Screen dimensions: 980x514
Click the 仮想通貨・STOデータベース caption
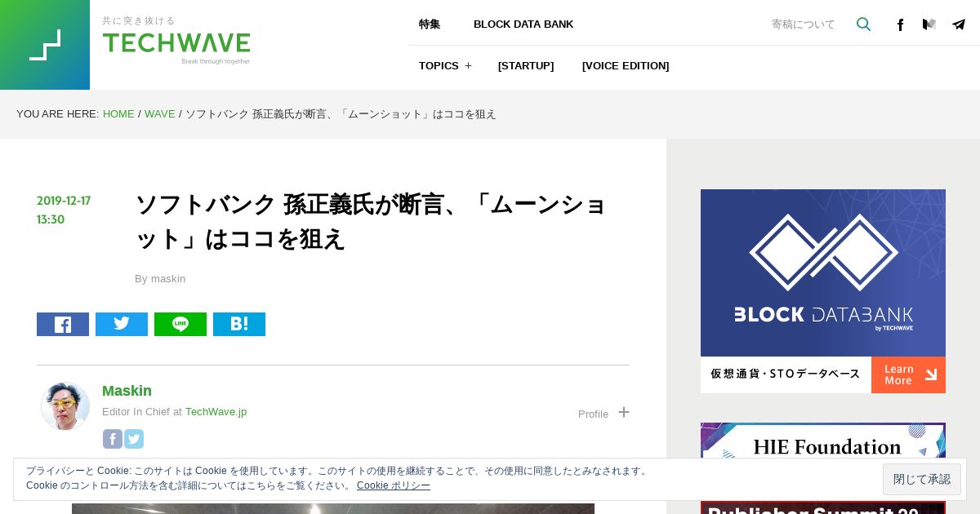click(786, 374)
